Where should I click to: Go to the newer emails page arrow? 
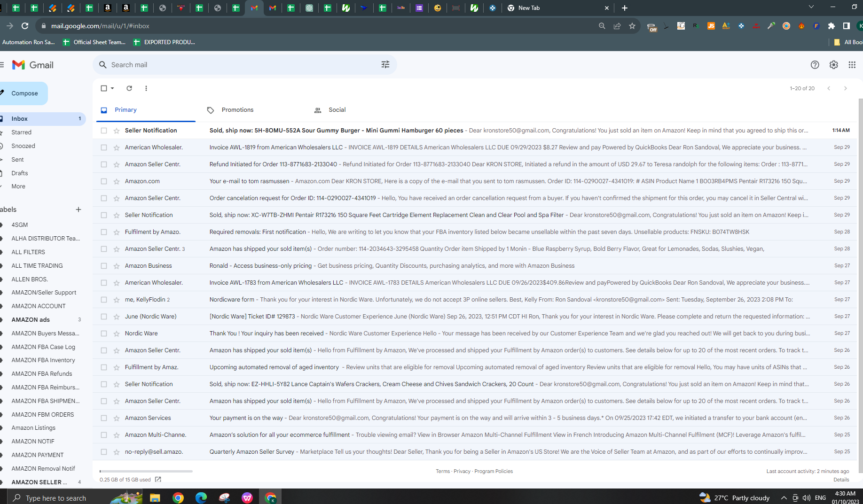coord(829,88)
